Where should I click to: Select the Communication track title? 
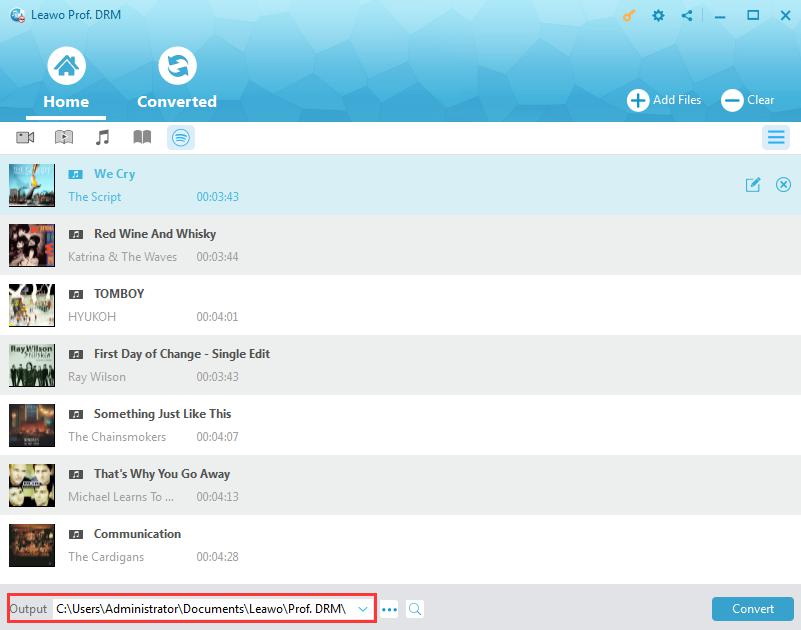click(137, 534)
